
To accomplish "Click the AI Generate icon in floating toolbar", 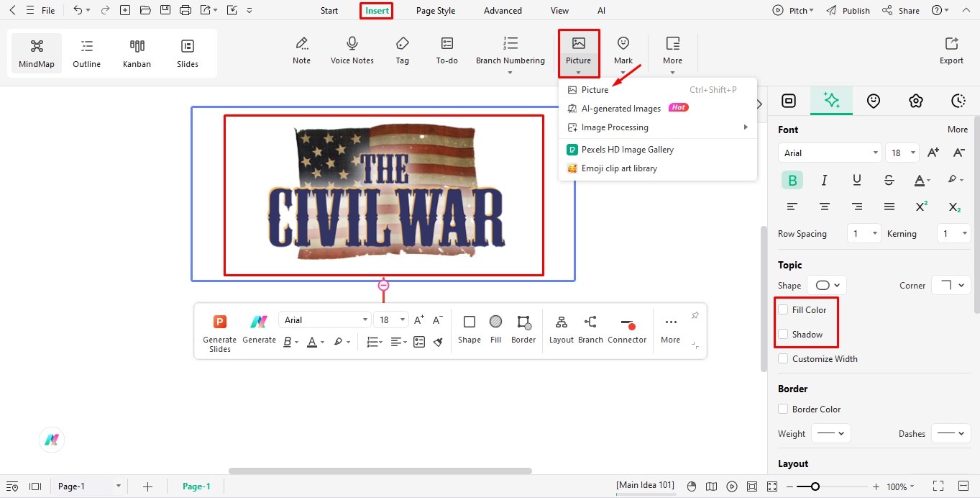I will pos(259,328).
